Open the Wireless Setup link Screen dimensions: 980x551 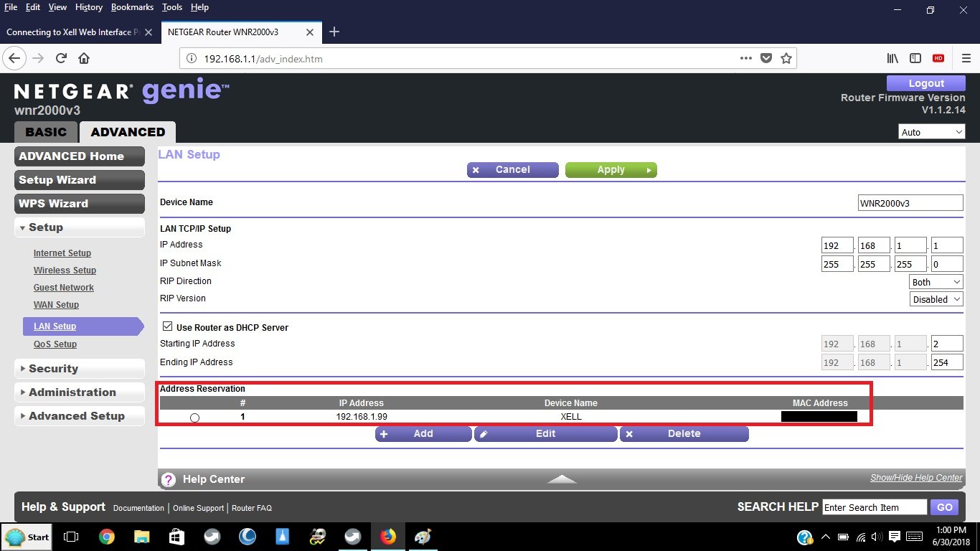click(x=65, y=270)
